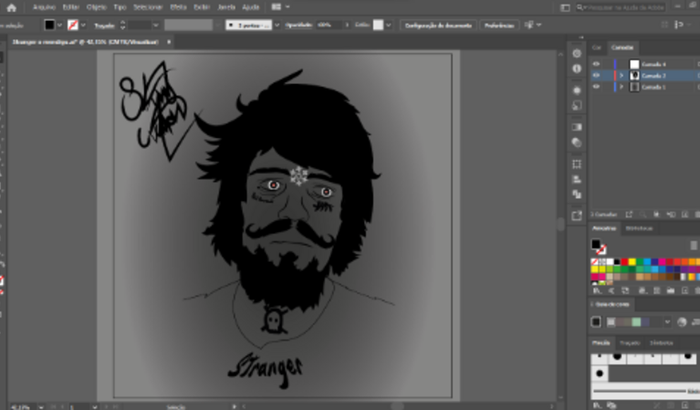The width and height of the screenshot is (700, 410).
Task: Switch to the Pincéis brushes tab
Action: (x=601, y=343)
